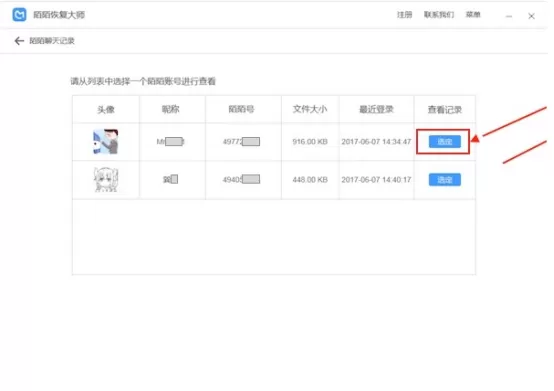Select the account with 448.00 KB file
Screen dimensions: 554x391
(x=444, y=180)
